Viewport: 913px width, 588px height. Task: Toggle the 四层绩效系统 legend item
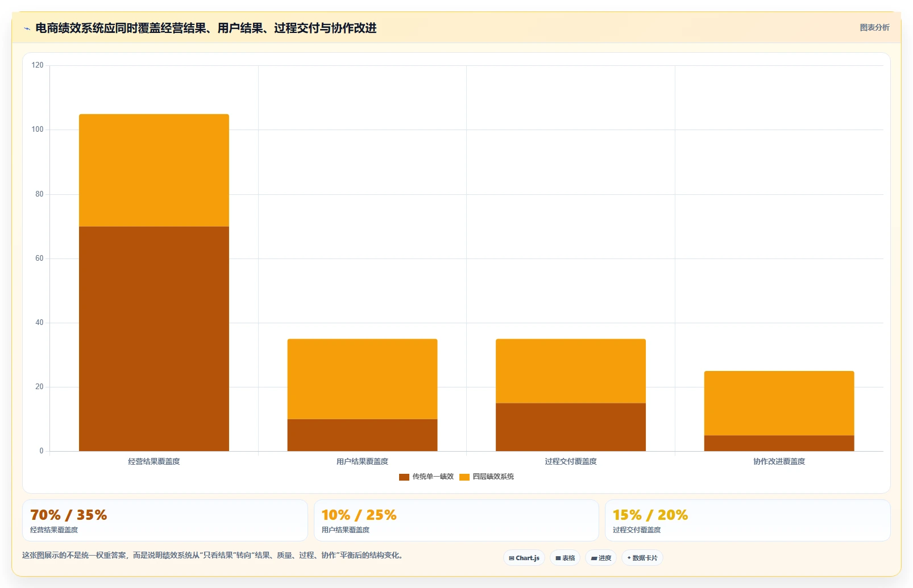(x=487, y=477)
